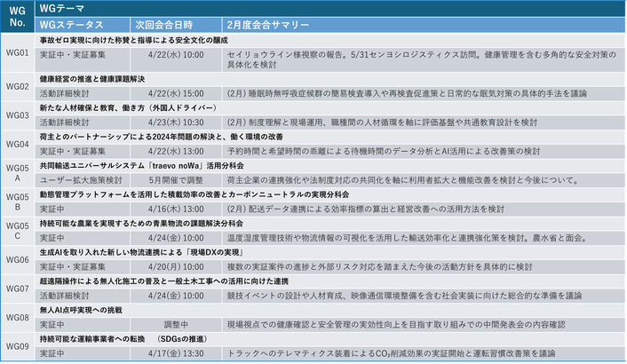Click theme '事故ゼロ実現に向けた称賛と指導による安全文化の醸成'
627x364 pixels.
(133, 40)
